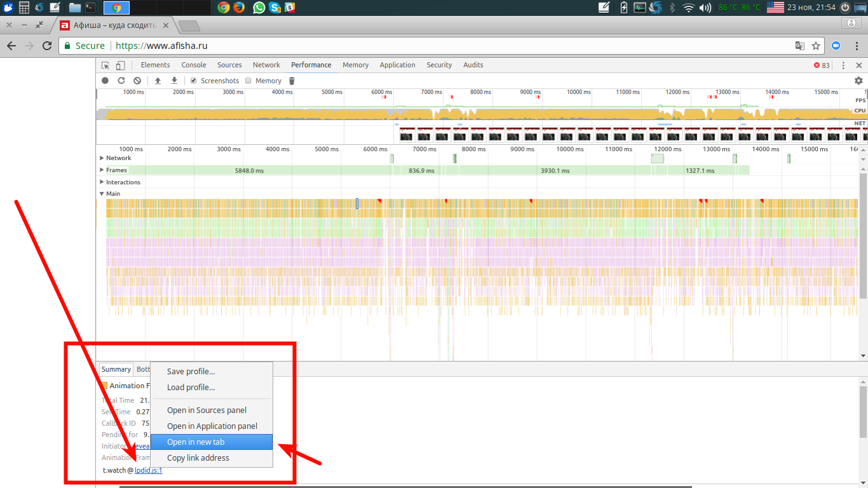
Task: Open the Chrome main menu
Action: point(856,46)
